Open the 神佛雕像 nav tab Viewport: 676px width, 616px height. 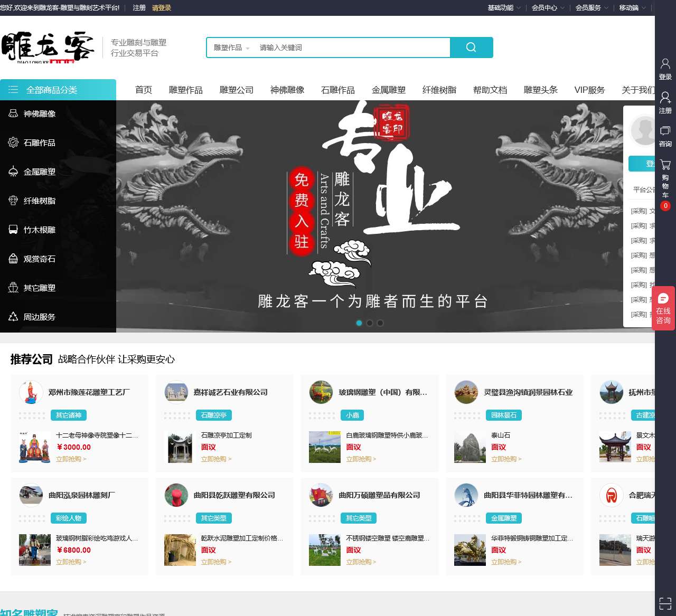tap(287, 90)
